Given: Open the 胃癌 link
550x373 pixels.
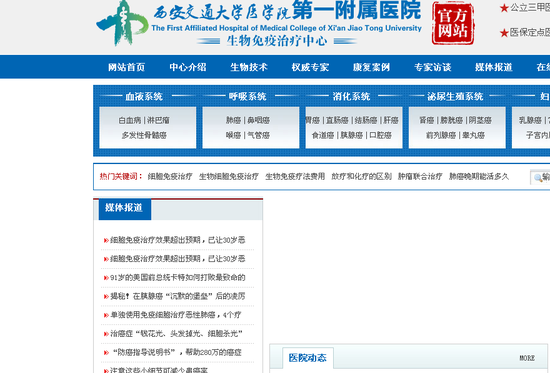Looking at the screenshot, I should pyautogui.click(x=312, y=120).
